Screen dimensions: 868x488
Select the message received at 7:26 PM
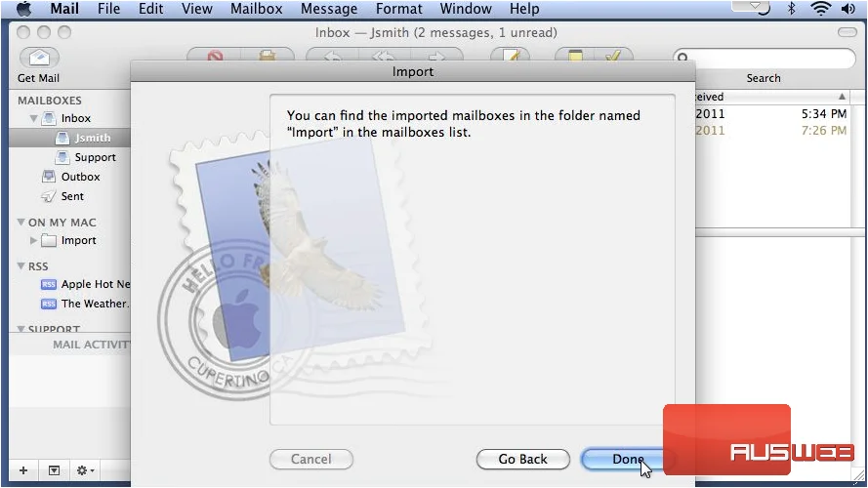(771, 131)
